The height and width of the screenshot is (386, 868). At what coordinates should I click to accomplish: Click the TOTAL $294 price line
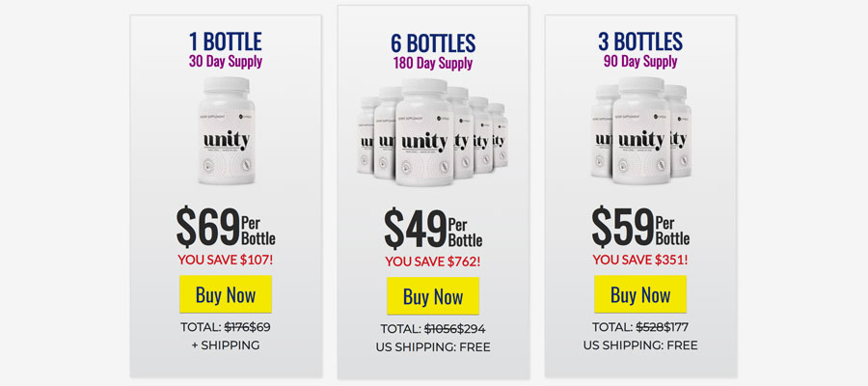pyautogui.click(x=433, y=329)
